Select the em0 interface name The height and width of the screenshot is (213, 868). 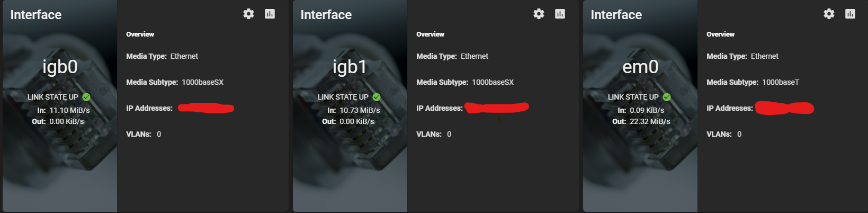coord(640,67)
